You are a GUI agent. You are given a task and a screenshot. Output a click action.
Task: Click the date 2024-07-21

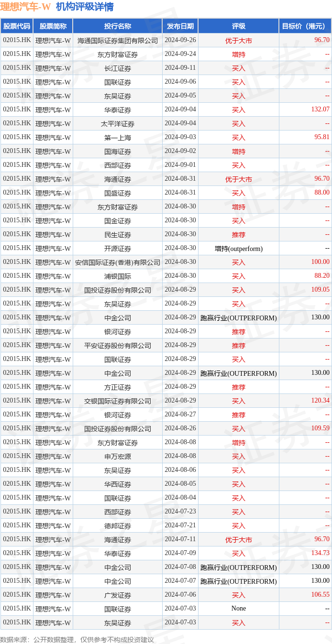point(180,525)
